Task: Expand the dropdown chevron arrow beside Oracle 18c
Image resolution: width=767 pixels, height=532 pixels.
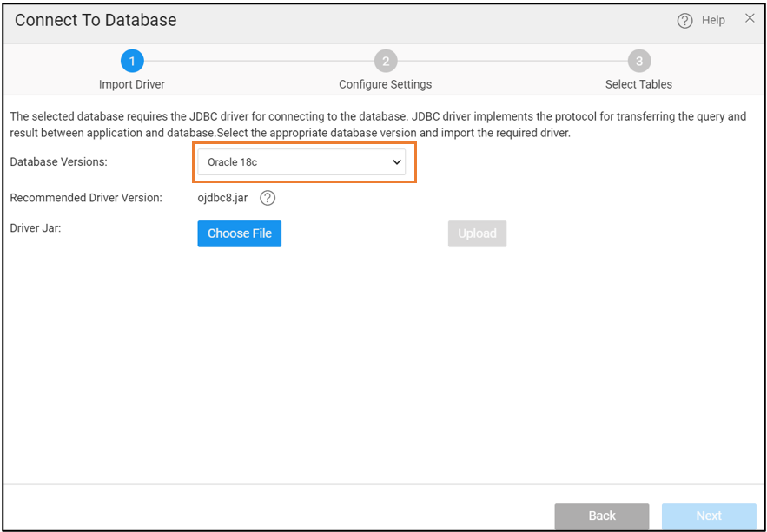Action: tap(397, 162)
